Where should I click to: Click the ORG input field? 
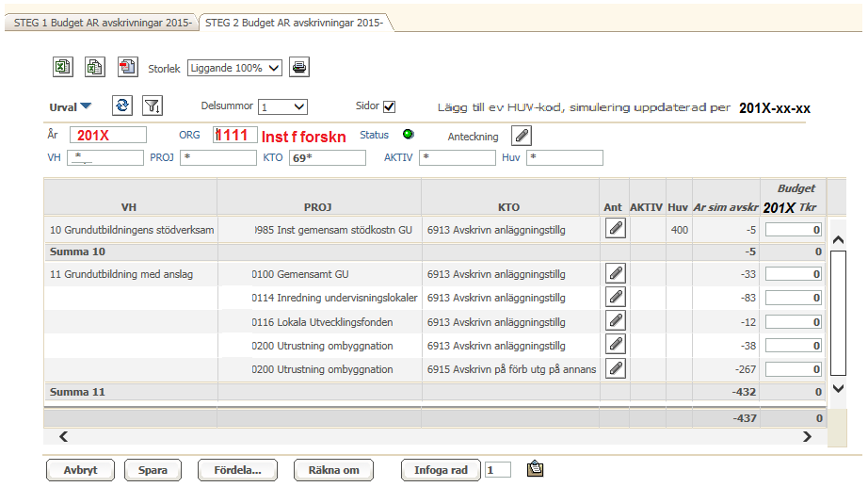pyautogui.click(x=235, y=135)
